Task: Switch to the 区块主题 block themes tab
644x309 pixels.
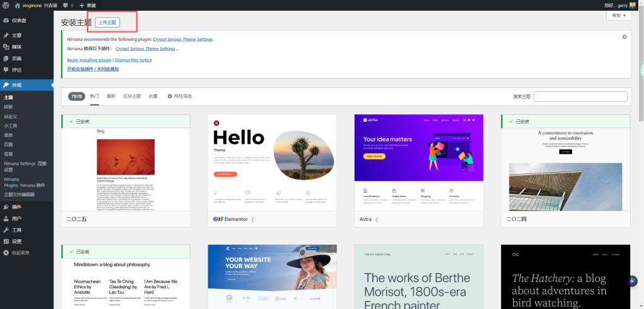Action: [132, 97]
